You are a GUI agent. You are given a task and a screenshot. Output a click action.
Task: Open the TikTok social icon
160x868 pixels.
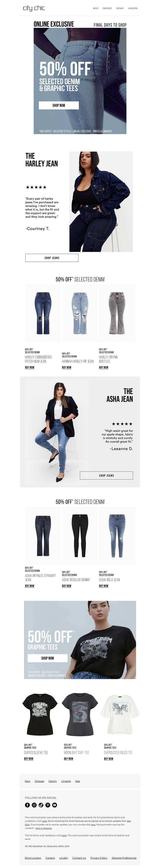(41, 805)
